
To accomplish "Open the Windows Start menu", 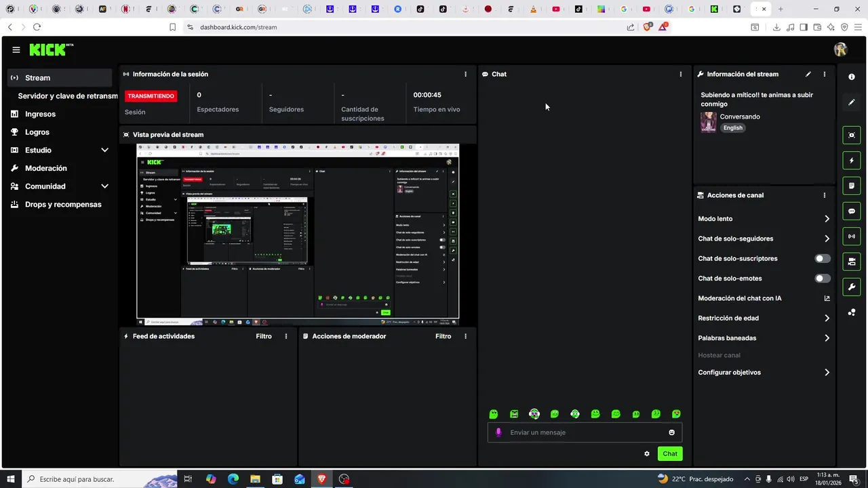I will 11,479.
